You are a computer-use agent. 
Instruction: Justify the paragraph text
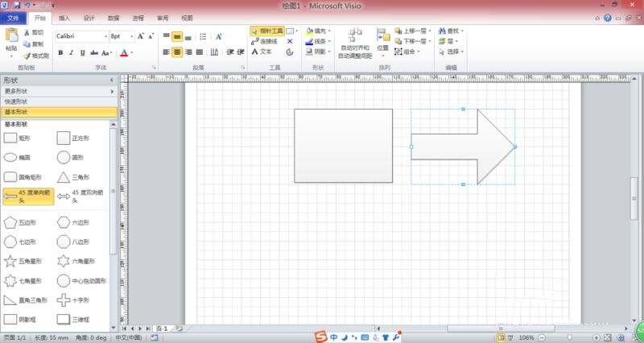(x=199, y=52)
